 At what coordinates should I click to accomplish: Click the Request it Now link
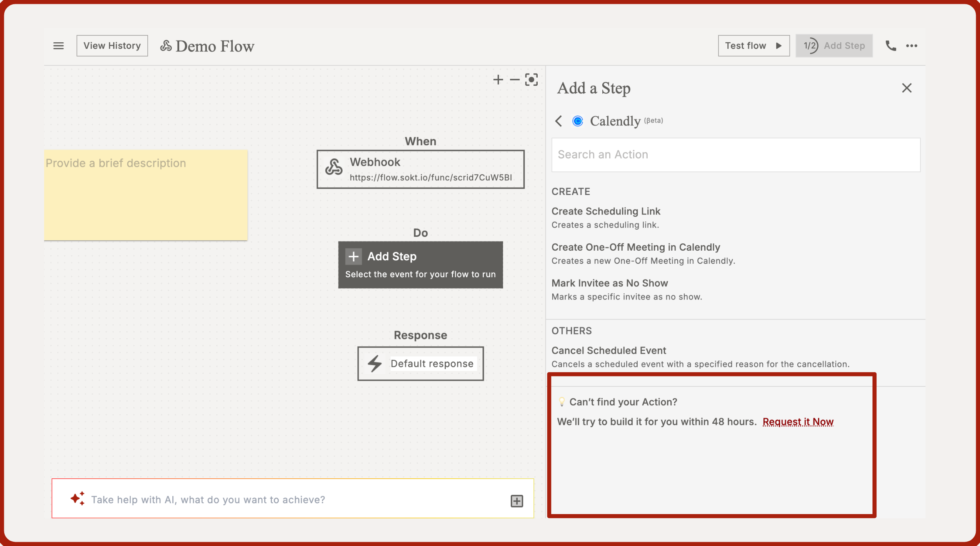(798, 421)
